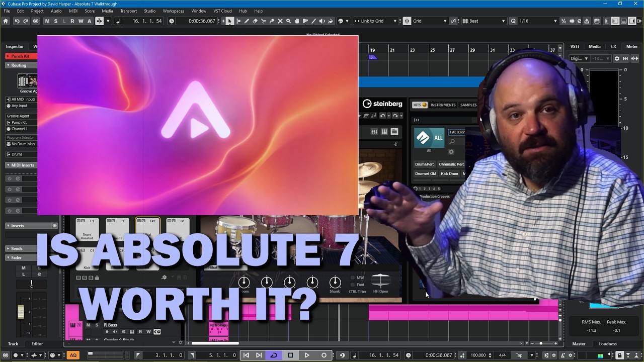The image size is (644, 362).
Task: Select the Zoom magnifier tool
Action: [288, 21]
